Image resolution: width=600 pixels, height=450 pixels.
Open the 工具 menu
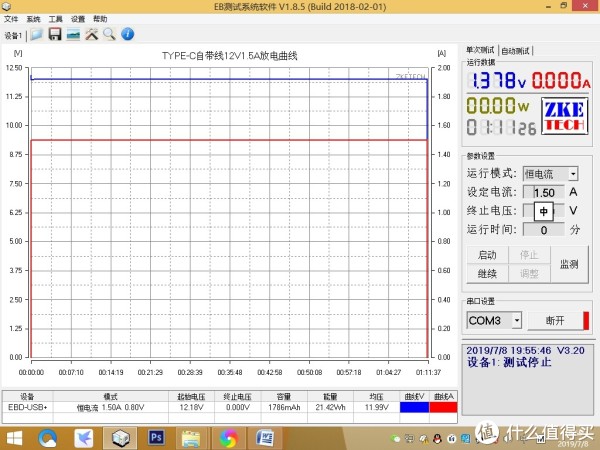pyautogui.click(x=55, y=19)
